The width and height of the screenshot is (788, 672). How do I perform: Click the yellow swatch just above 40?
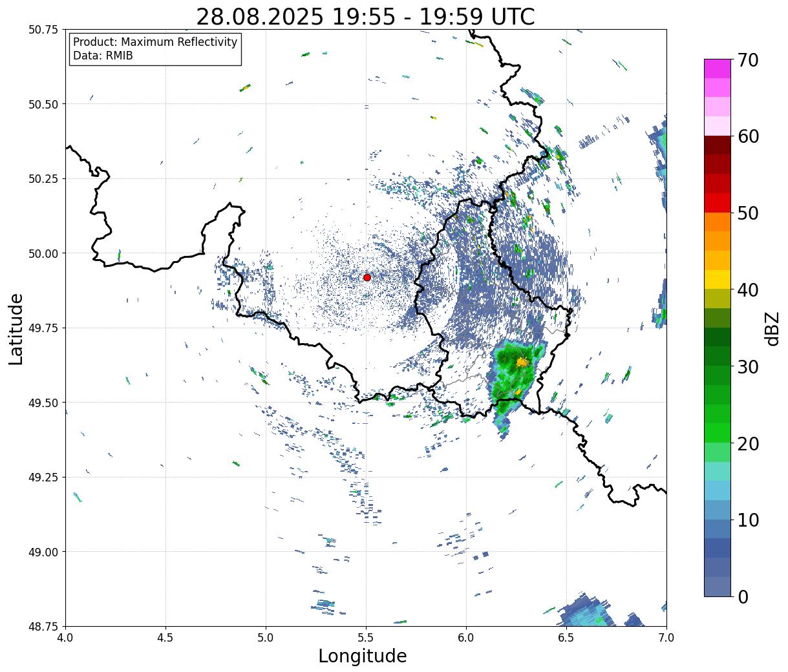click(x=718, y=279)
